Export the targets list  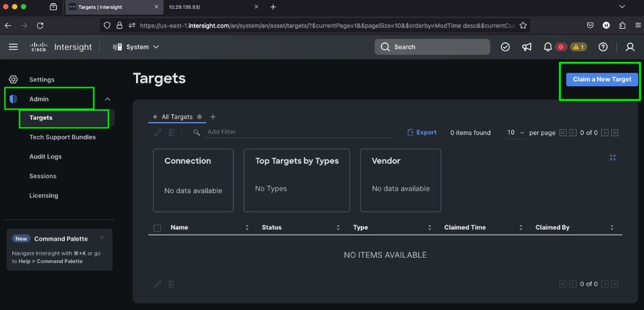(422, 133)
